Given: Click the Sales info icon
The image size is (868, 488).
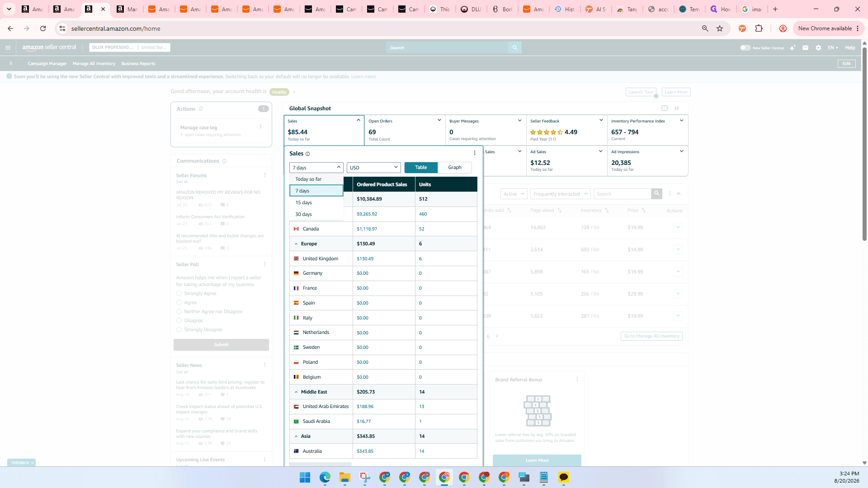Looking at the screenshot, I should pyautogui.click(x=307, y=154).
